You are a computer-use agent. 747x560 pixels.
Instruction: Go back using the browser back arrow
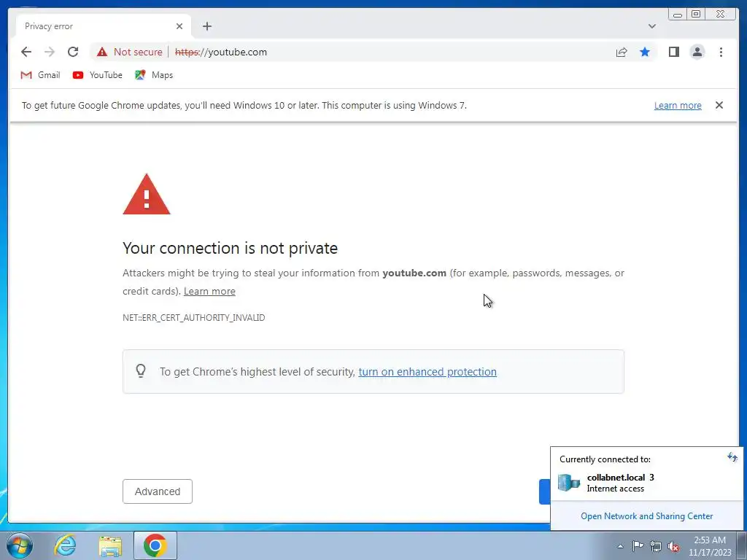pyautogui.click(x=26, y=52)
